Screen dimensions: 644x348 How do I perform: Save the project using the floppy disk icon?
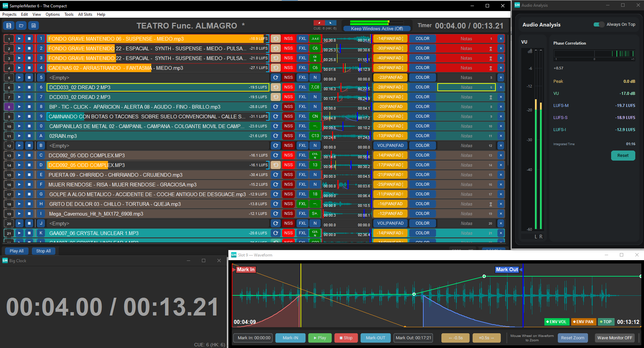click(34, 25)
